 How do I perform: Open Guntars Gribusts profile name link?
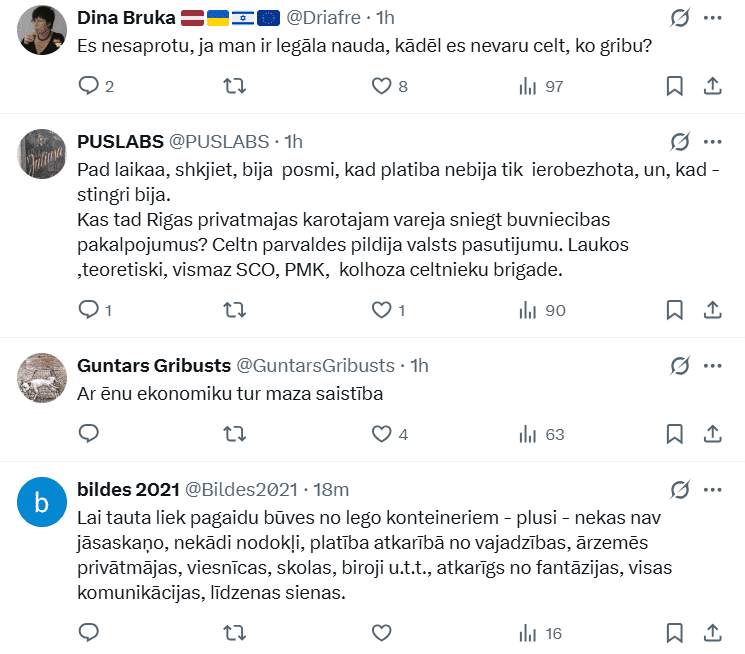(x=154, y=366)
